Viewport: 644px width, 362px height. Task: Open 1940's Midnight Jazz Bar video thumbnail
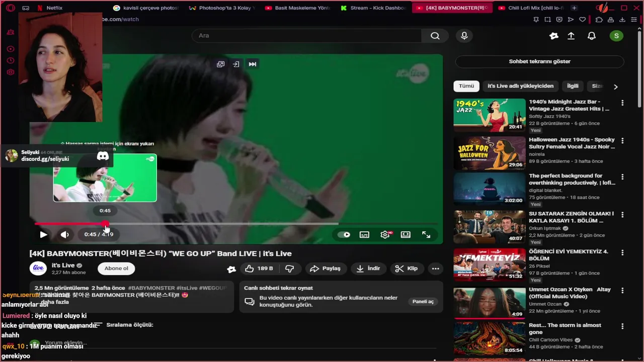490,115
